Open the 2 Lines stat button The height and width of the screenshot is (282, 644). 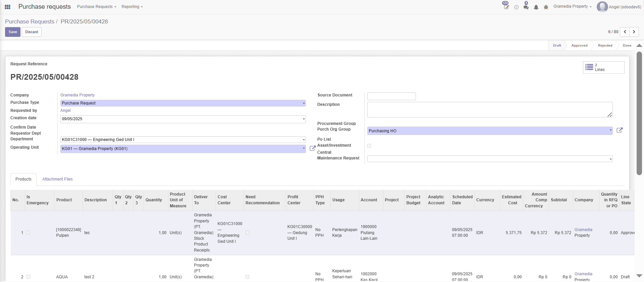603,67
